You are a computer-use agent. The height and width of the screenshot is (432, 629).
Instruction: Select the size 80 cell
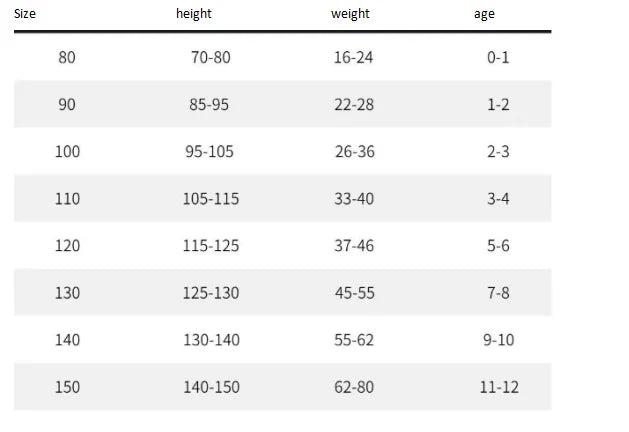(x=67, y=57)
